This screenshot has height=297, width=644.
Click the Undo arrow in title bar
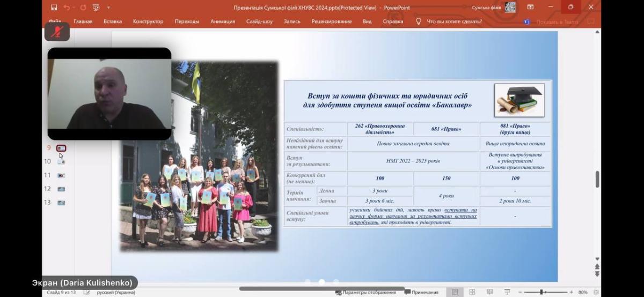tap(67, 8)
